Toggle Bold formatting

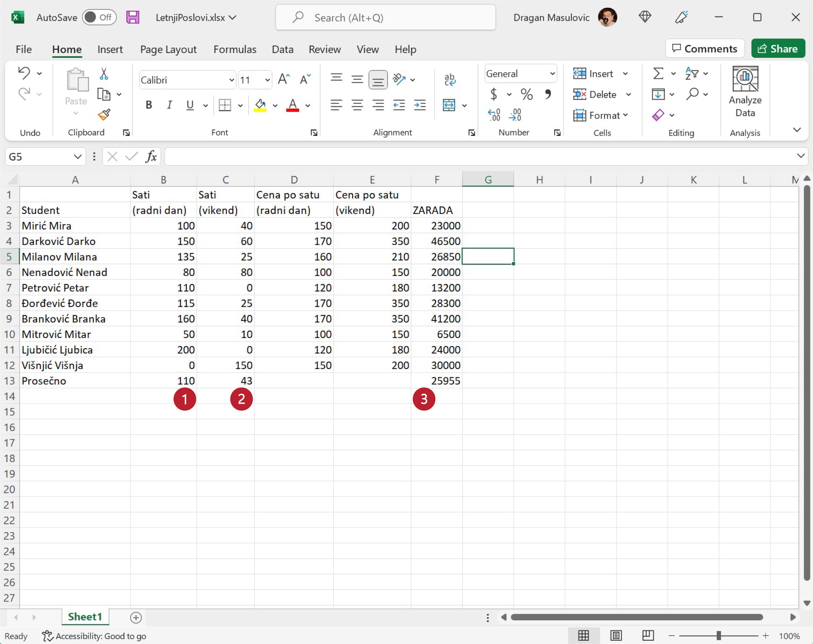point(149,105)
